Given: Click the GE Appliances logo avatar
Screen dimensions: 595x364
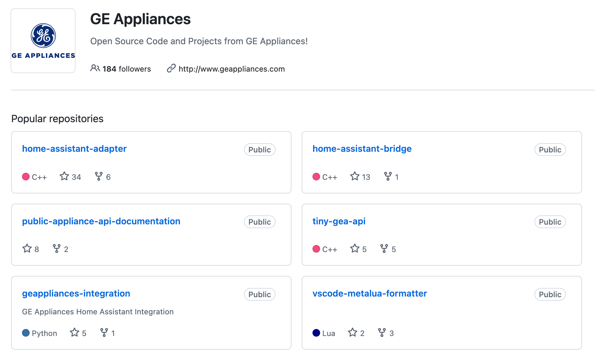Looking at the screenshot, I should tap(43, 41).
